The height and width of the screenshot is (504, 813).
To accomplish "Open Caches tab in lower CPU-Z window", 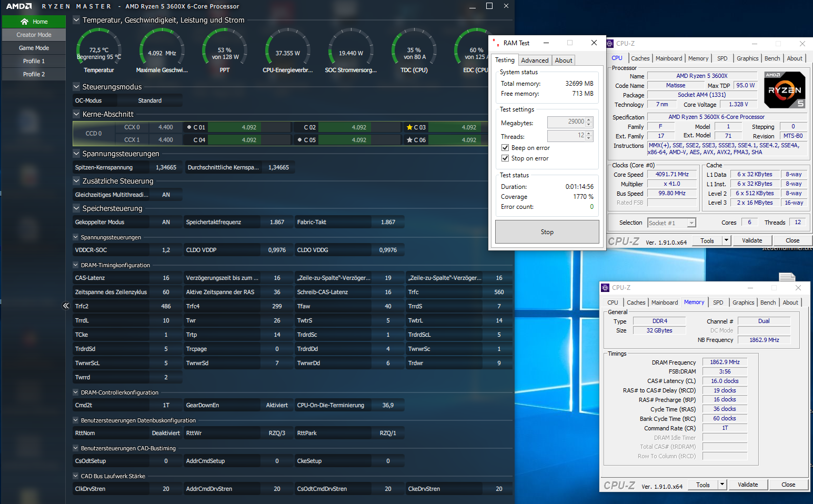I will (x=636, y=303).
